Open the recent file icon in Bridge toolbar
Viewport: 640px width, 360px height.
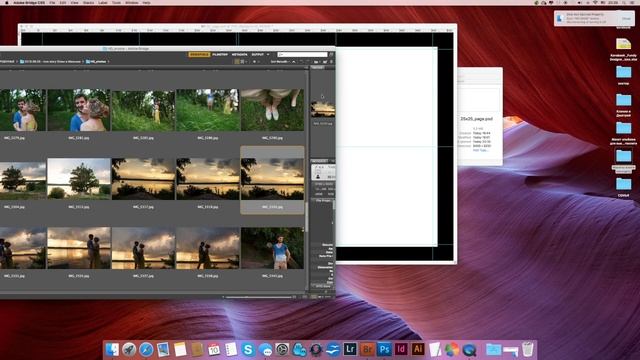click(x=316, y=62)
